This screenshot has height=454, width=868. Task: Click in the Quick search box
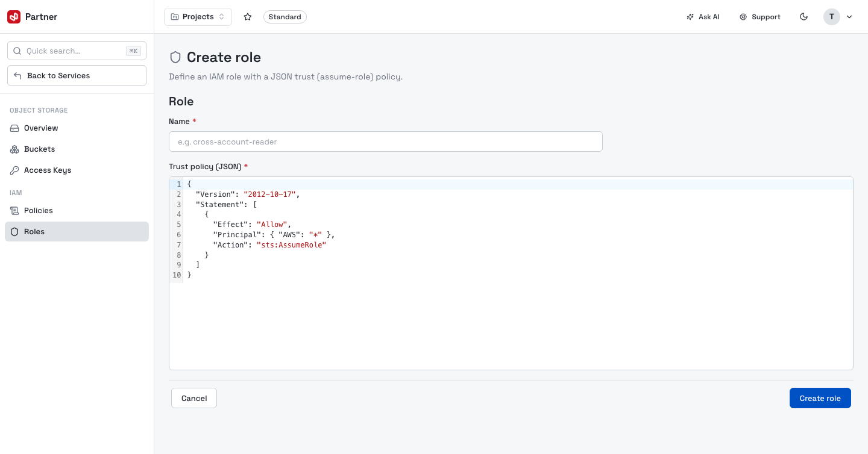(77, 51)
